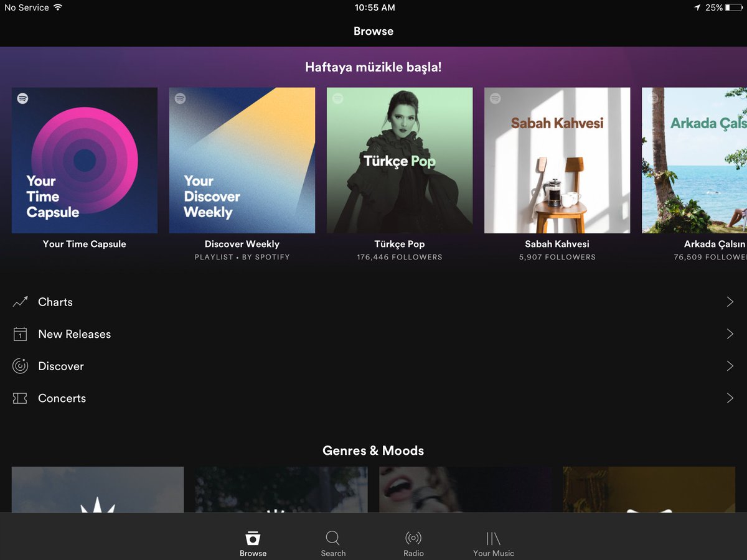Tap the 'Genres & Moods' heading
The image size is (747, 560).
pos(374,450)
